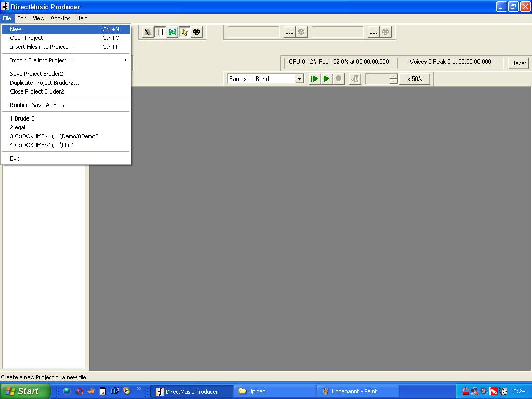Click the green Play from Start button
532x399 pixels.
point(314,79)
